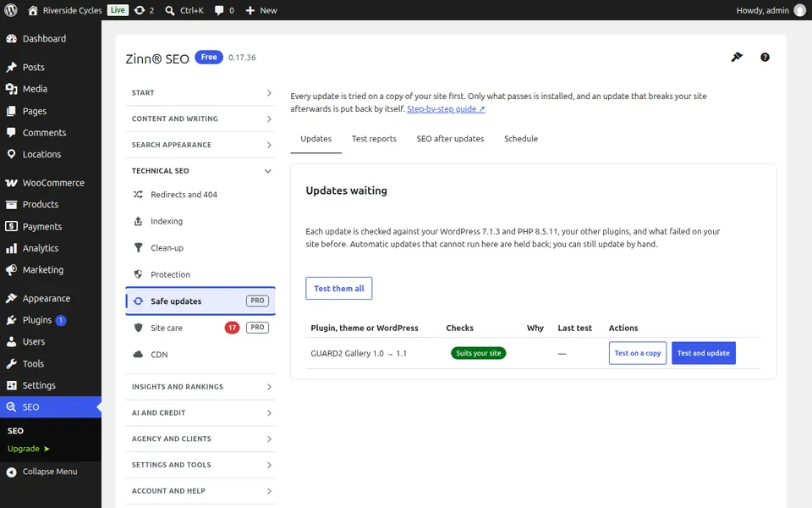
Task: Open the pin icon in Zinn SEO header
Action: (737, 57)
